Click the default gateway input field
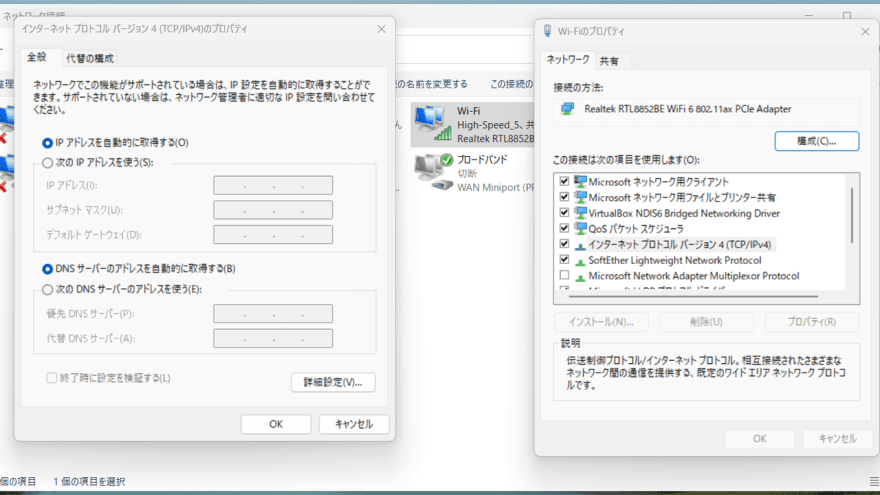 click(273, 235)
